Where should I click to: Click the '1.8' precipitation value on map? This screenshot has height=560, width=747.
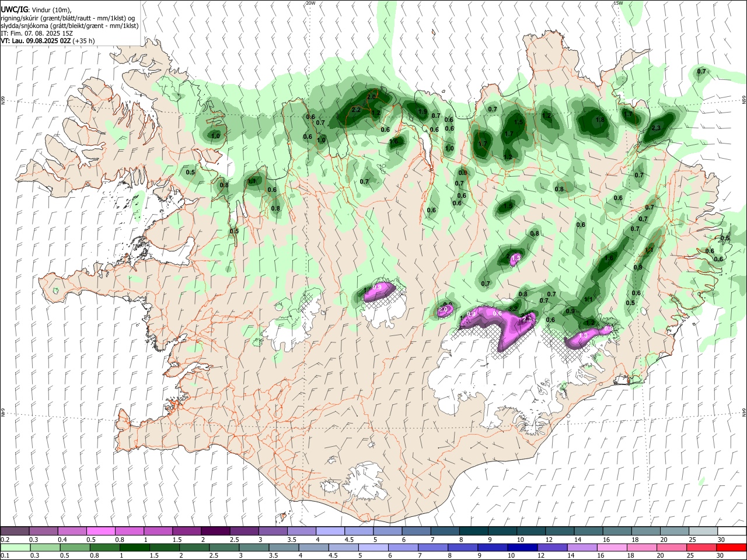tap(599, 120)
